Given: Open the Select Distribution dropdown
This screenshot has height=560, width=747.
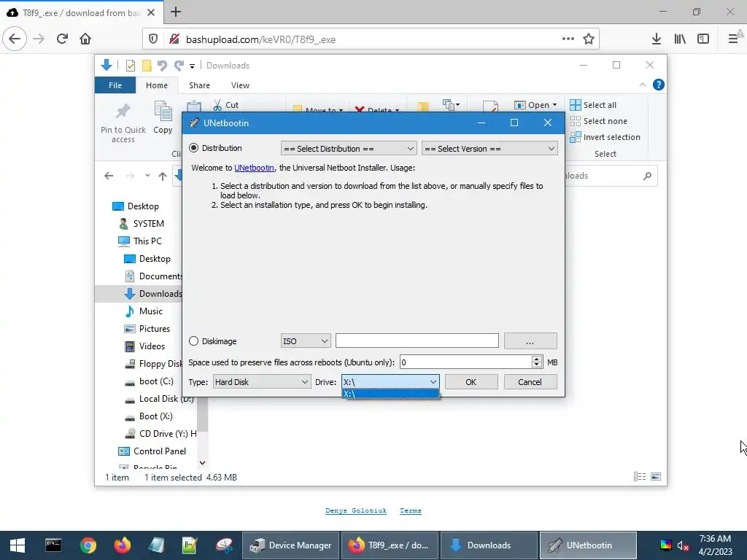Looking at the screenshot, I should point(349,149).
